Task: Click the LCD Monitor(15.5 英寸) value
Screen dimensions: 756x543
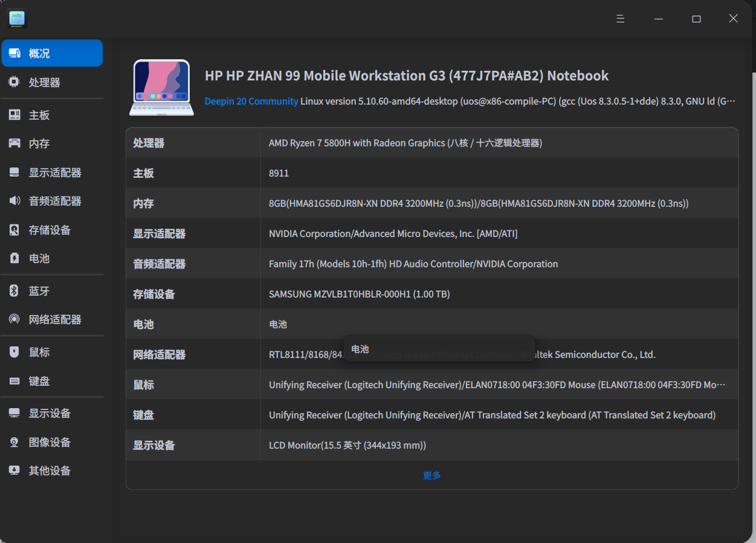Action: click(347, 445)
